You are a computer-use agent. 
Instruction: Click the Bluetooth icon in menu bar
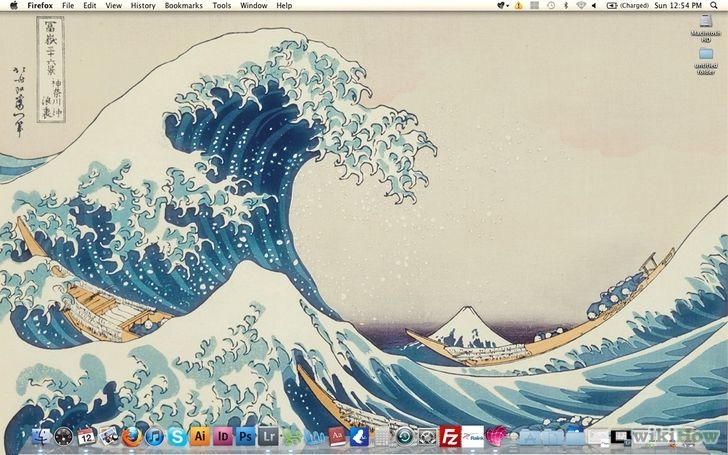pos(566,6)
